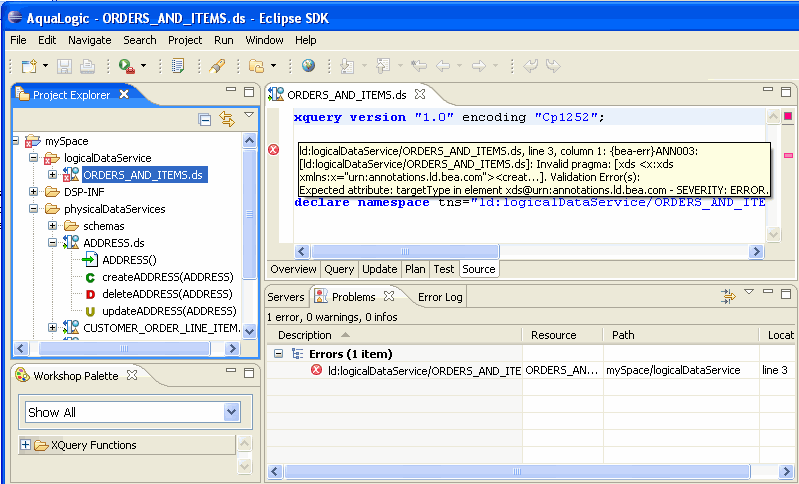Open the Project menu
Viewport: 799px width, 484px height.
click(185, 40)
